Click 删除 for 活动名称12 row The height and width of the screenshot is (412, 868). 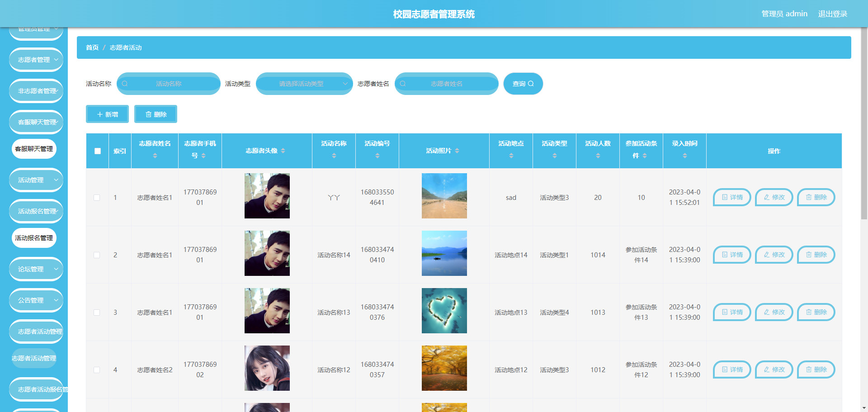point(816,369)
